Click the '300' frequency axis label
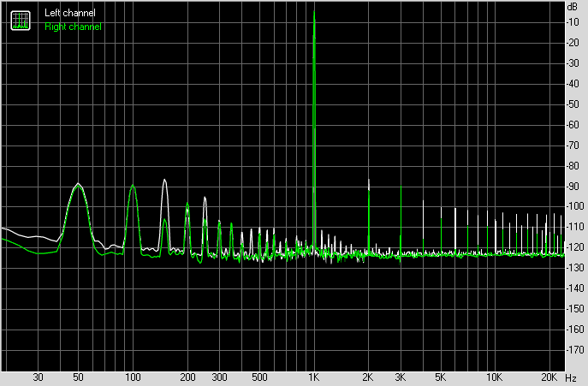 coord(219,377)
